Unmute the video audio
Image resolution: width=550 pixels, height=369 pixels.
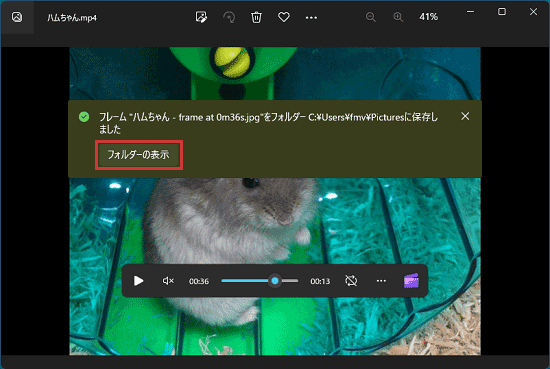(168, 281)
